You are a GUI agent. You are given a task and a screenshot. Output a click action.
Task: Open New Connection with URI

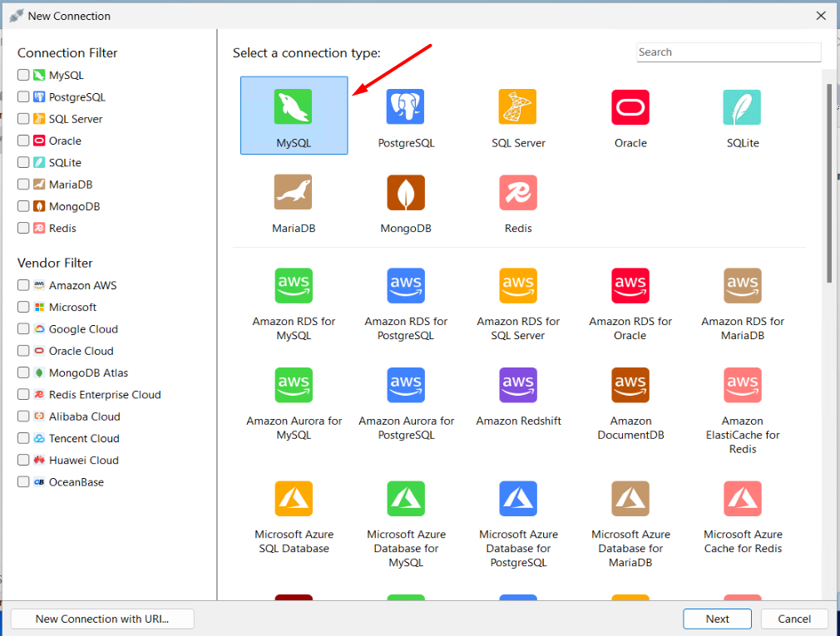(102, 619)
